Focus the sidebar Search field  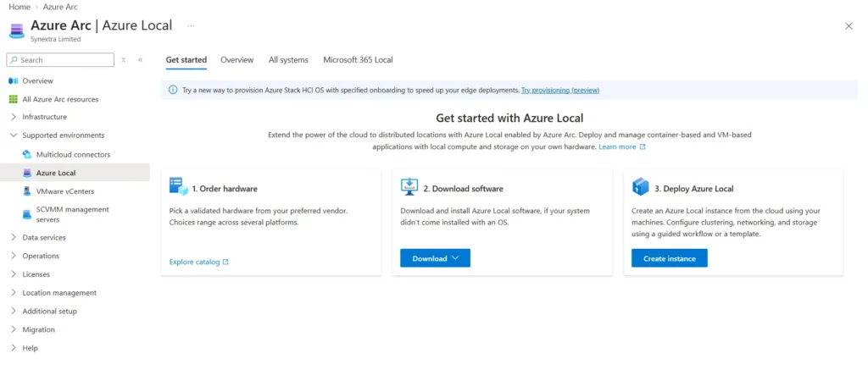[60, 60]
